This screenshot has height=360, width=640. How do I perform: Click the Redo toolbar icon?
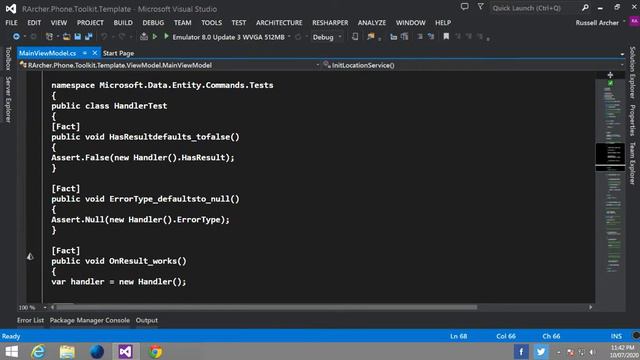point(122,37)
